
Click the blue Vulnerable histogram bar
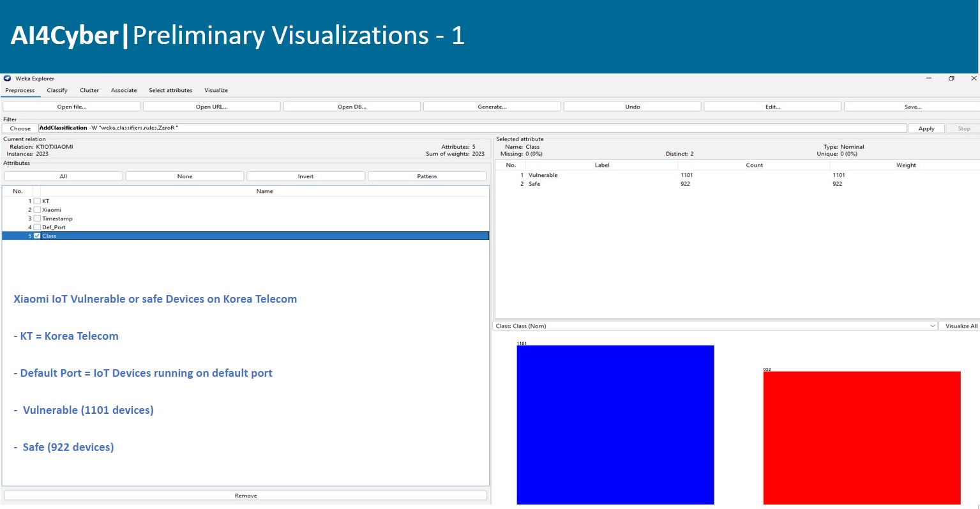(615, 425)
